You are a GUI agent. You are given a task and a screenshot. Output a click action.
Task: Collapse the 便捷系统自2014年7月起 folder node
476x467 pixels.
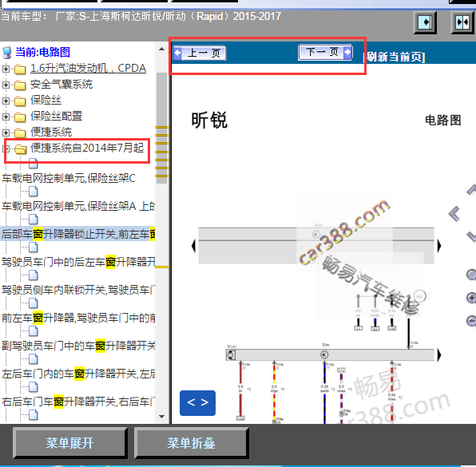click(x=6, y=148)
